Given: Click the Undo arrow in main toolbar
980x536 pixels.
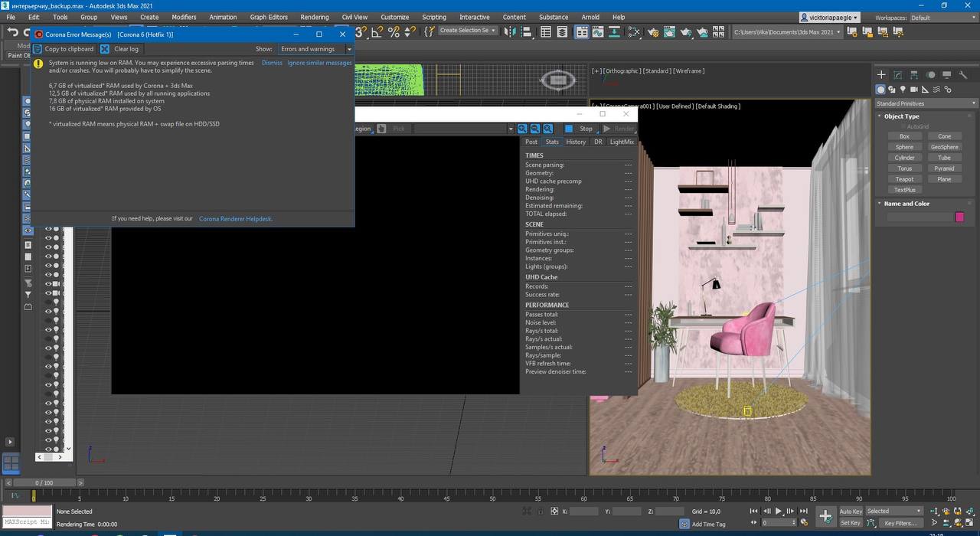Looking at the screenshot, I should click(13, 32).
